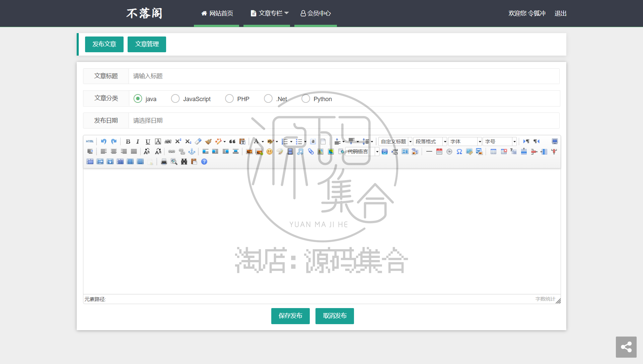Attach a file with paperclip icon
643x364 pixels.
click(311, 152)
